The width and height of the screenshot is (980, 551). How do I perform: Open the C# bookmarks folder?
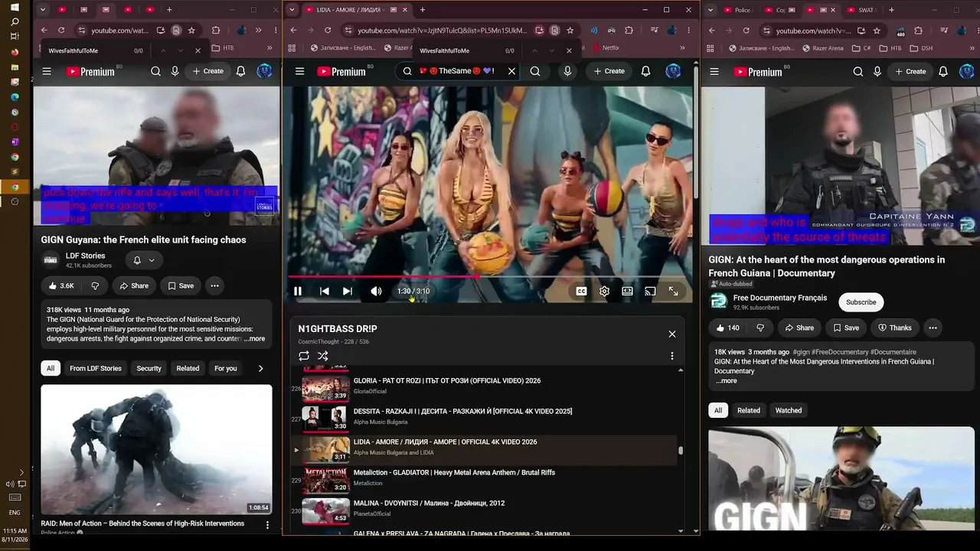pyautogui.click(x=861, y=48)
